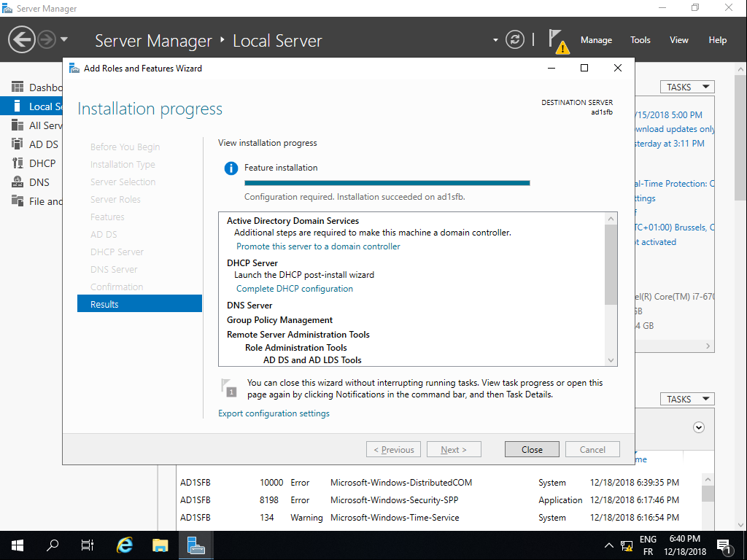The image size is (747, 560).
Task: Click the Close button in the wizard
Action: (532, 449)
